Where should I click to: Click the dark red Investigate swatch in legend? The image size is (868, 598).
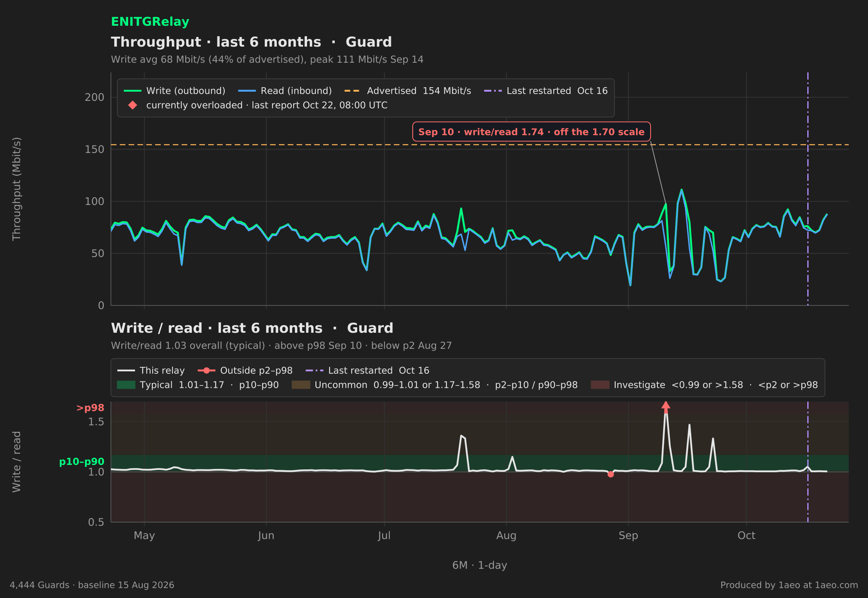[600, 385]
